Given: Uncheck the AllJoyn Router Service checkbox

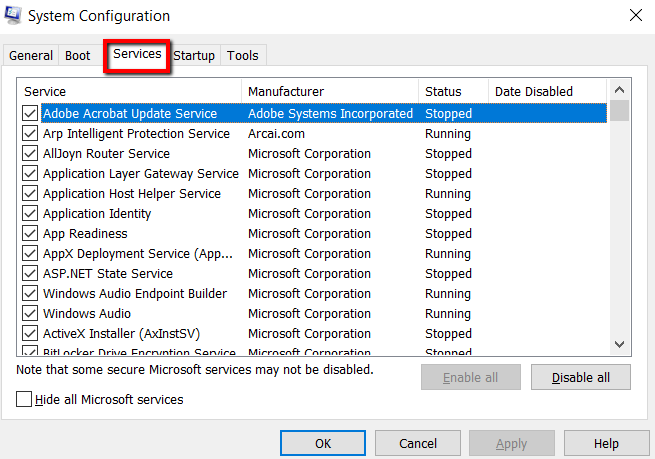Looking at the screenshot, I should click(30, 154).
